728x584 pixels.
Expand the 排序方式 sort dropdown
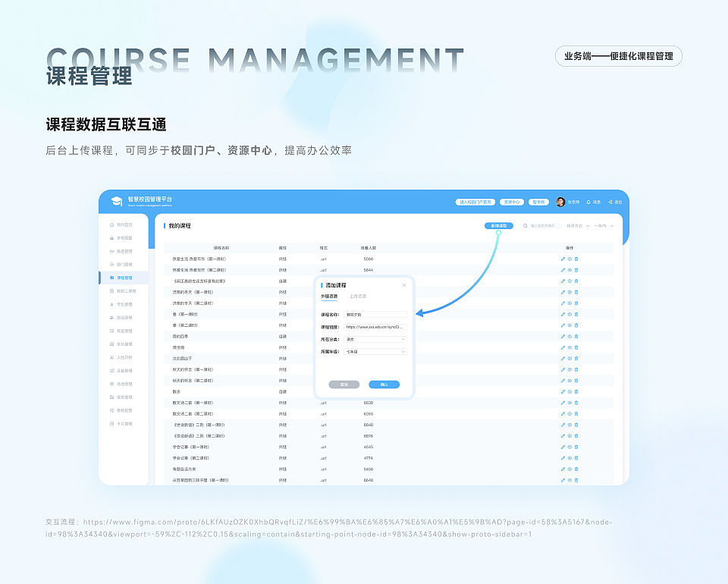[x=578, y=226]
